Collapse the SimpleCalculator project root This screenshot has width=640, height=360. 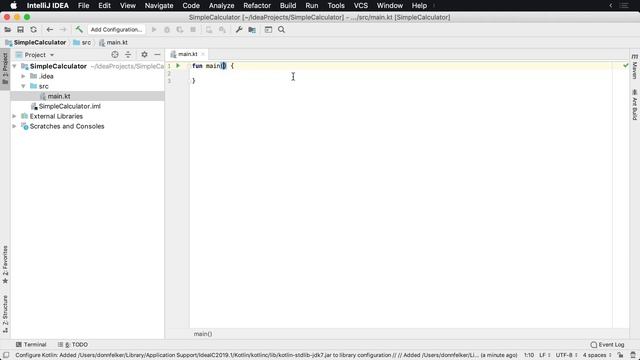[x=14, y=66]
